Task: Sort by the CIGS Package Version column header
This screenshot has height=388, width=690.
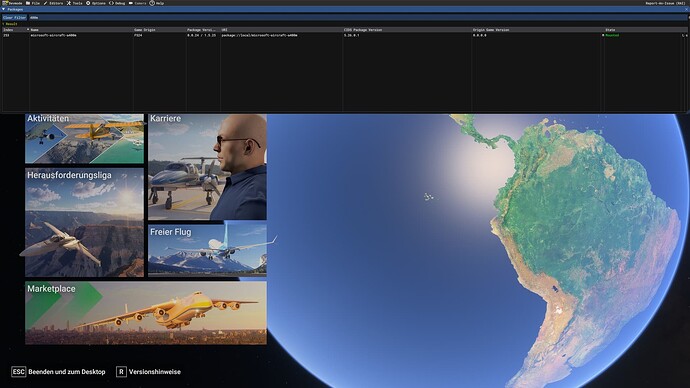Action: point(363,30)
